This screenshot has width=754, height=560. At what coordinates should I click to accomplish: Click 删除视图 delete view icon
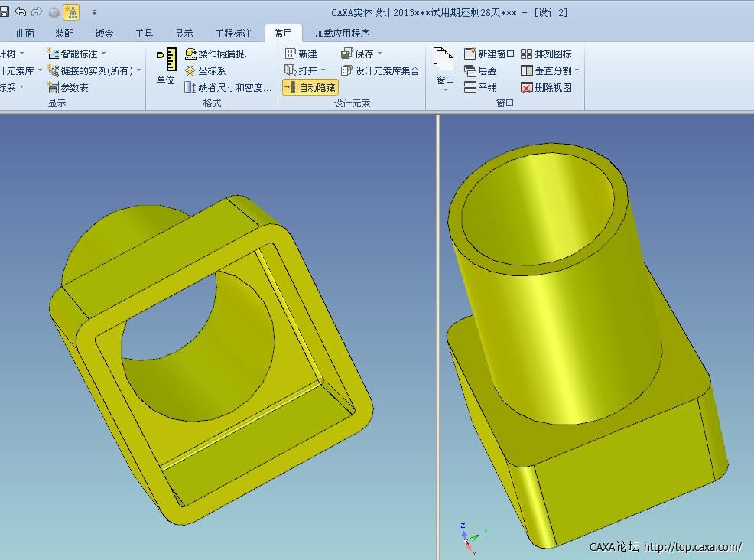click(x=527, y=88)
